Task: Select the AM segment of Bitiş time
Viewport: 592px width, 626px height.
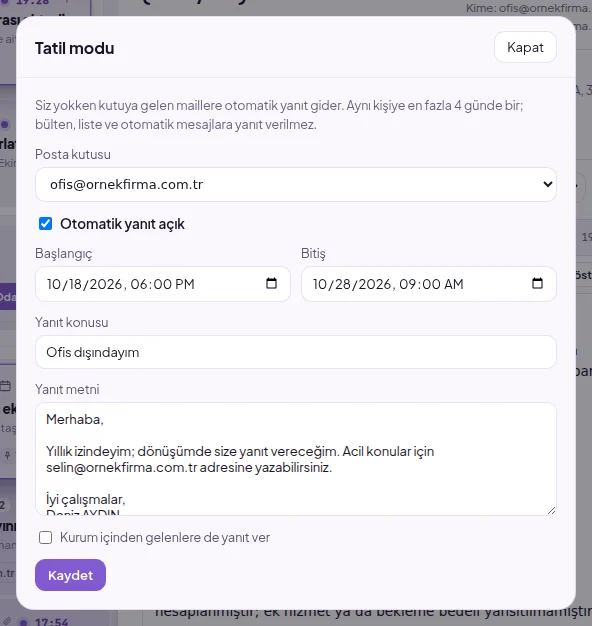Action: click(x=453, y=284)
